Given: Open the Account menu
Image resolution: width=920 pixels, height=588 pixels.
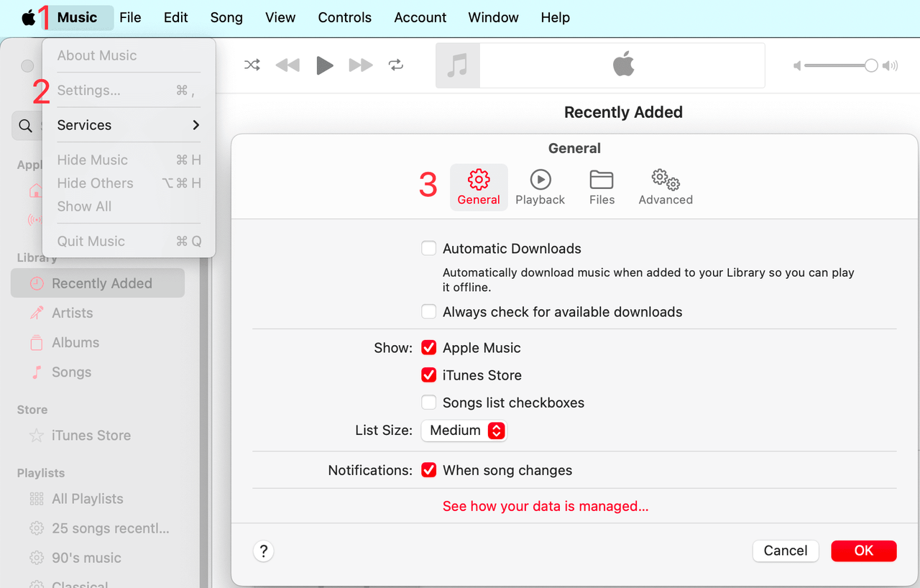Looking at the screenshot, I should (420, 17).
